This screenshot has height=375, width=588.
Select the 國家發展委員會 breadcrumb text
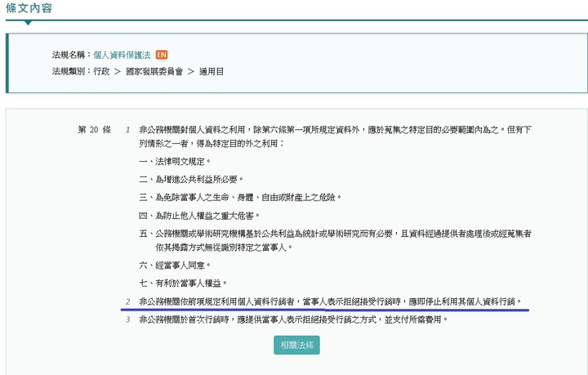click(154, 71)
